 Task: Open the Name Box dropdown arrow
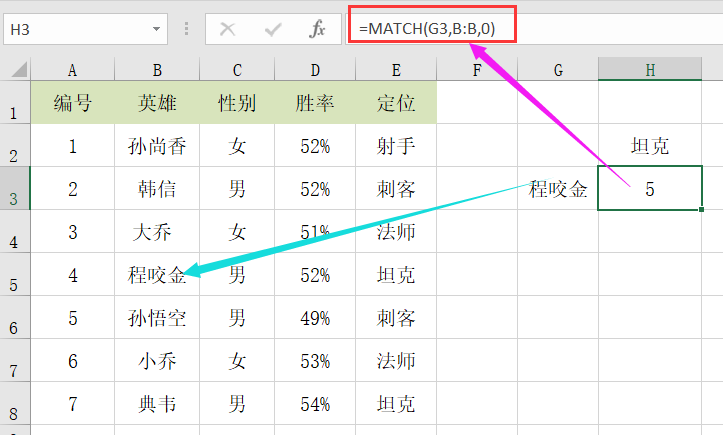pos(156,29)
